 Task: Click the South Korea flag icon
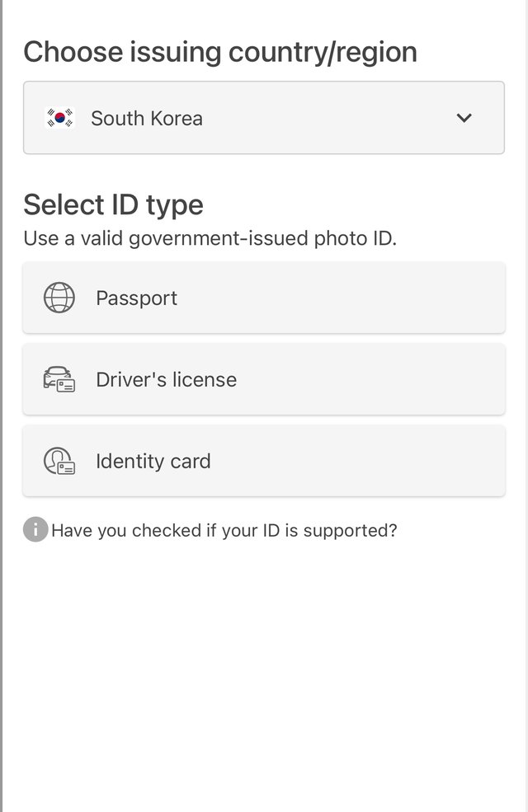click(x=59, y=118)
